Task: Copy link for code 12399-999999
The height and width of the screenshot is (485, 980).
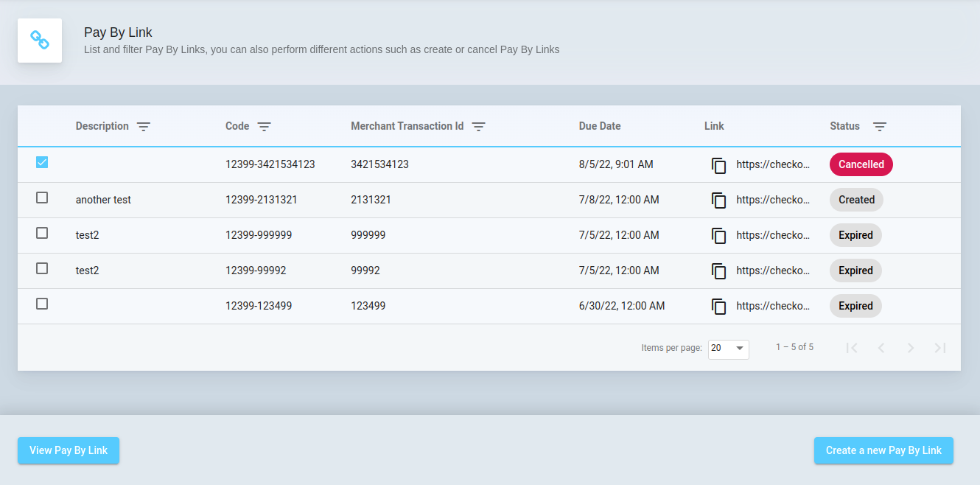Action: pyautogui.click(x=718, y=236)
